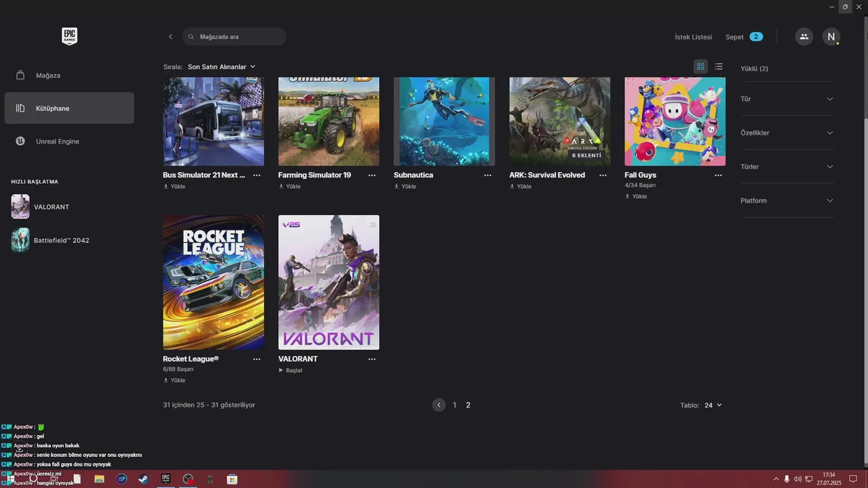This screenshot has width=868, height=488.
Task: Expand the Özellikler filter
Action: click(787, 133)
